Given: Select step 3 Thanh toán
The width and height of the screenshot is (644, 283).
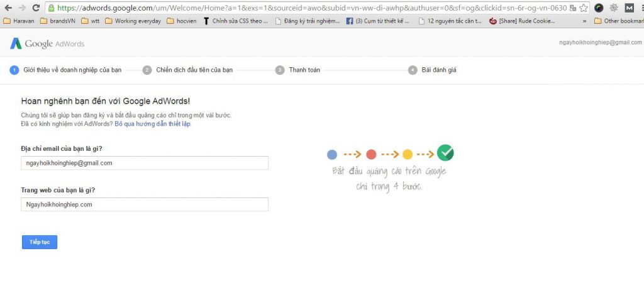Looking at the screenshot, I should click(x=297, y=70).
